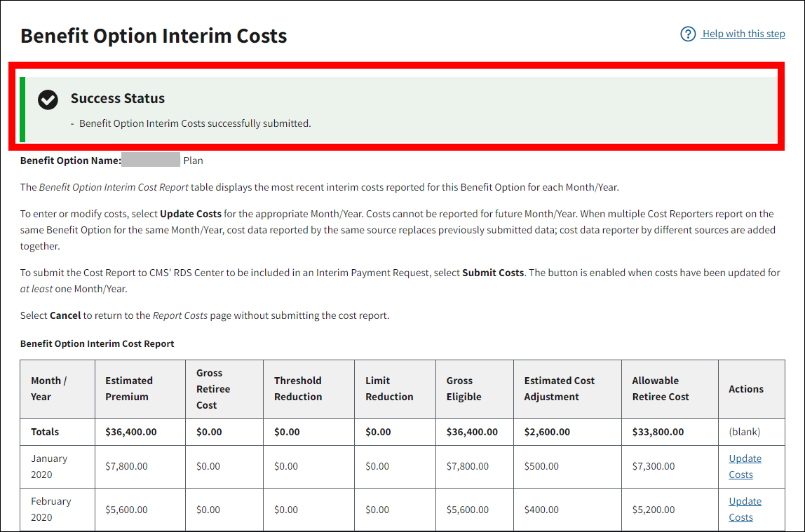
Task: Click the 'Estimated Cost Adjustment' column header
Action: 559,389
